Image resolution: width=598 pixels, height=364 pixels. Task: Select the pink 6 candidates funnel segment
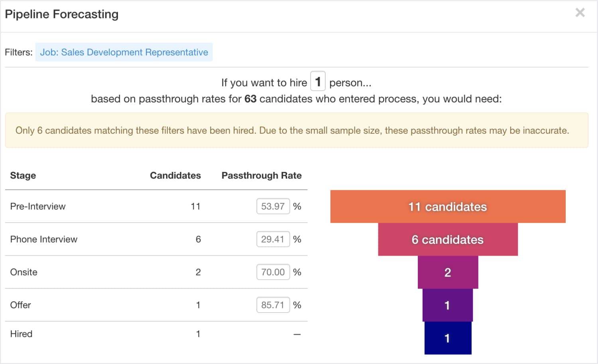(x=448, y=239)
